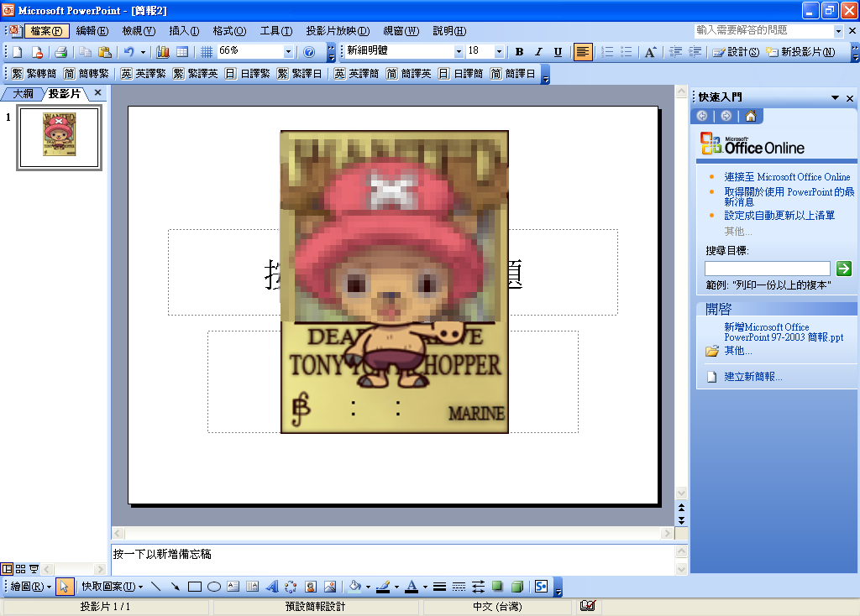Open the 檔案 File menu

tap(47, 31)
